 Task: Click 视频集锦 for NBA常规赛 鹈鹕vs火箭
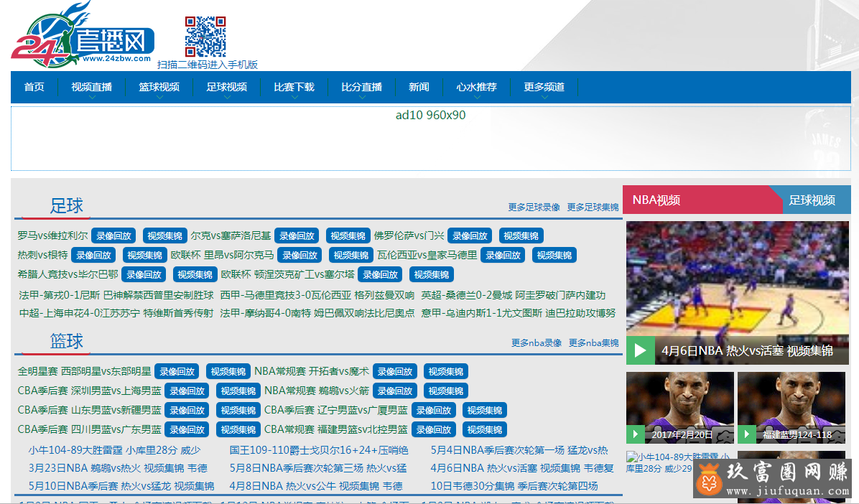click(x=446, y=391)
